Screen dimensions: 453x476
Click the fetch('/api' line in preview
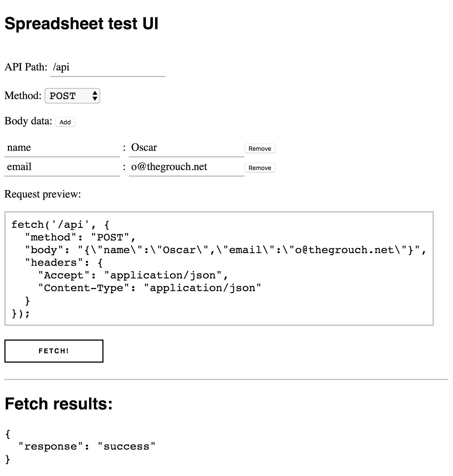[61, 225]
